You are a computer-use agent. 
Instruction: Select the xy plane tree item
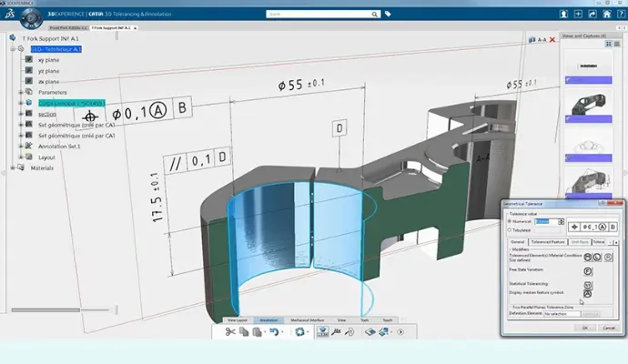48,60
